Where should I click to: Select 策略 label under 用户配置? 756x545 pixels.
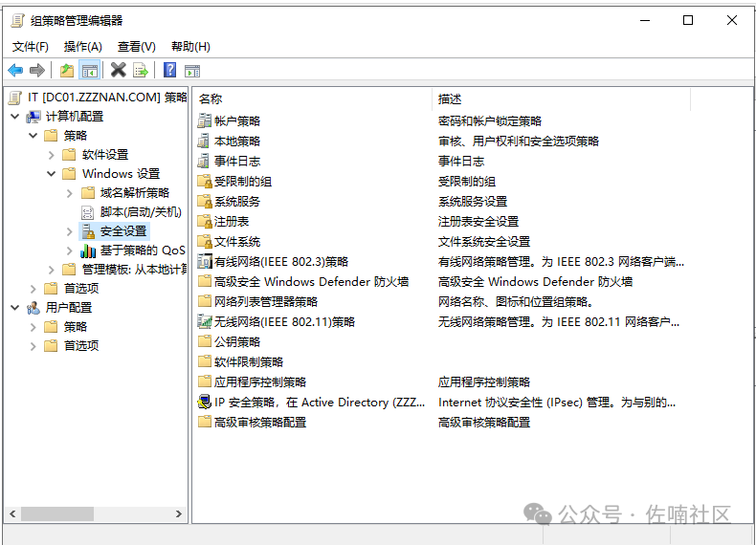tap(76, 327)
